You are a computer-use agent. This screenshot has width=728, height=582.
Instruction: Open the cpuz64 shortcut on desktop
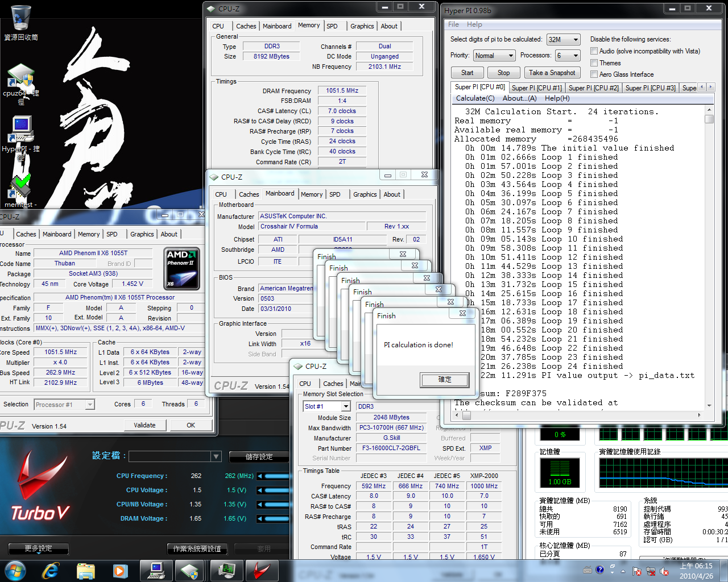coord(21,83)
